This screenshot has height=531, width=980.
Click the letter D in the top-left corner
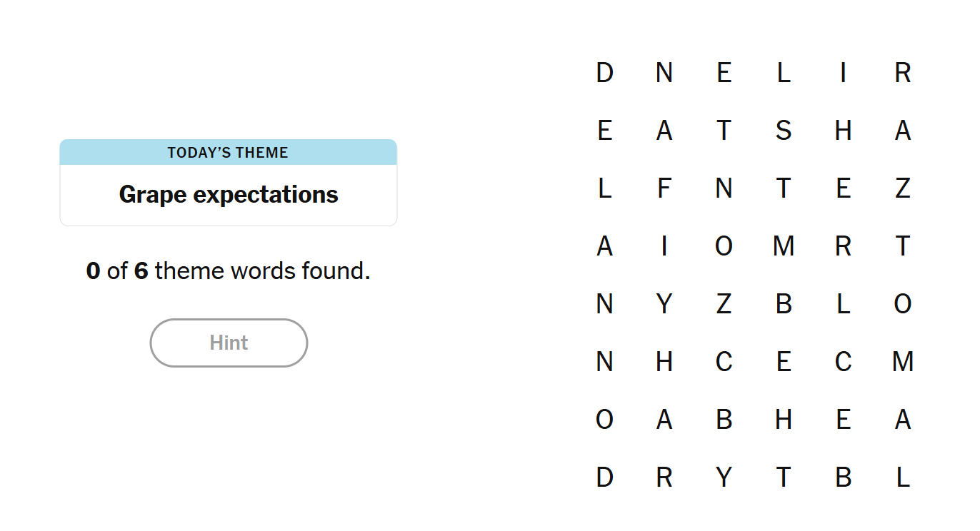click(604, 72)
